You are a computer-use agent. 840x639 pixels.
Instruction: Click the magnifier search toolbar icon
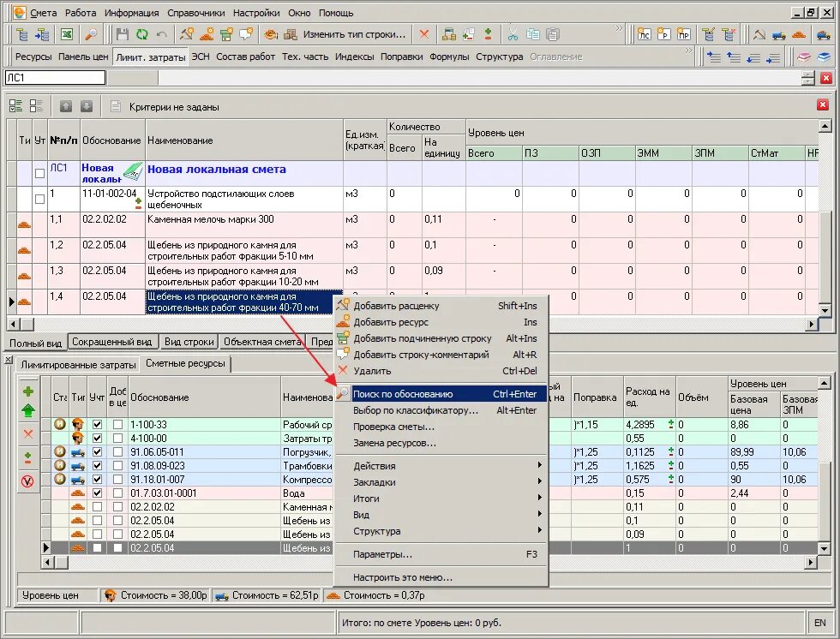[91, 35]
